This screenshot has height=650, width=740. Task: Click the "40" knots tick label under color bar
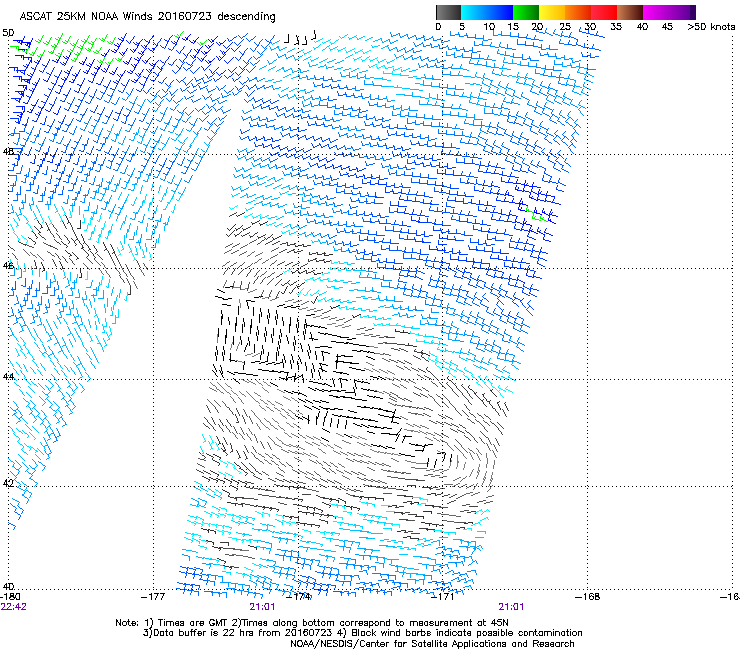642,26
